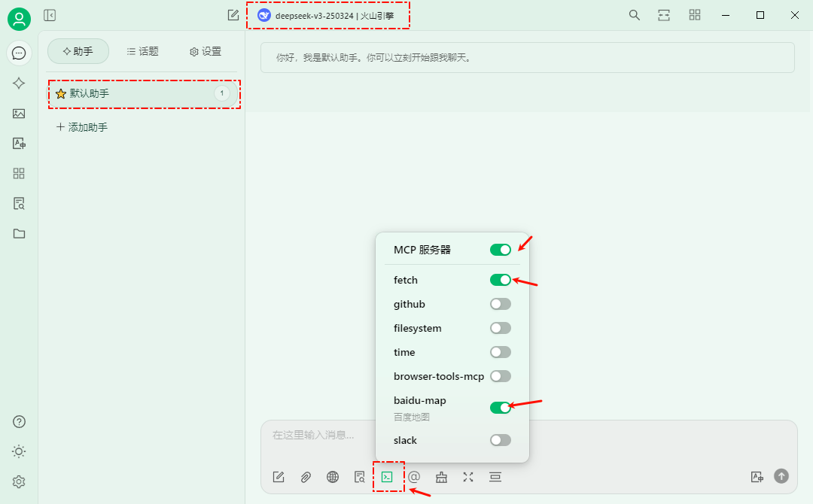Image resolution: width=813 pixels, height=504 pixels.
Task: Click the MCP 服务器 heading text
Action: pos(422,250)
